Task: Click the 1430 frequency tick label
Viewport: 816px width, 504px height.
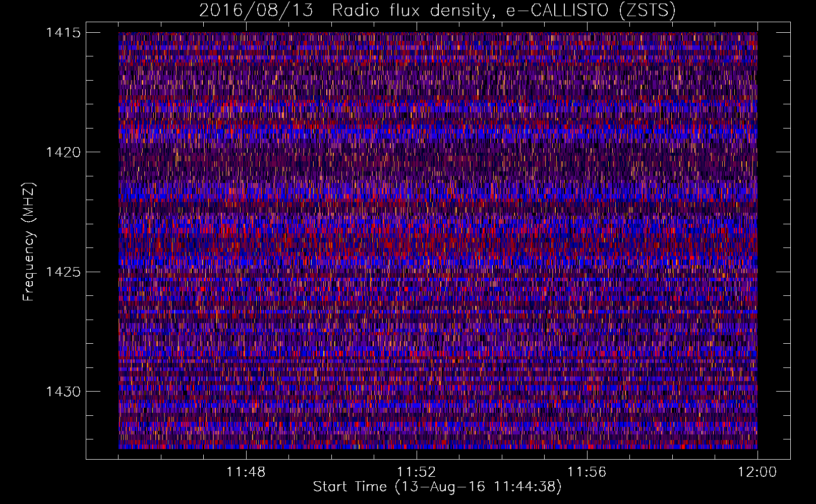Action: (x=63, y=392)
